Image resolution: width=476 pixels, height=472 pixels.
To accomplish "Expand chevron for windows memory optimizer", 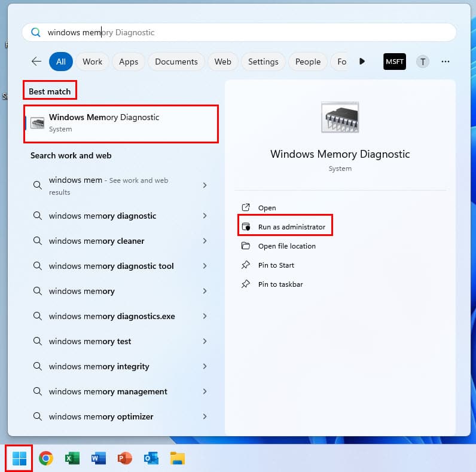I will point(205,416).
